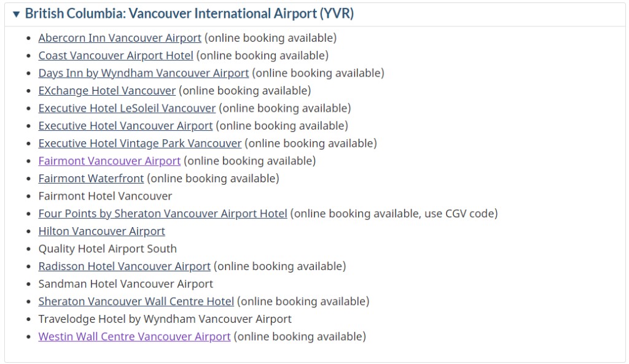Open Abercorn Inn Vancouver Airport link

coord(120,38)
